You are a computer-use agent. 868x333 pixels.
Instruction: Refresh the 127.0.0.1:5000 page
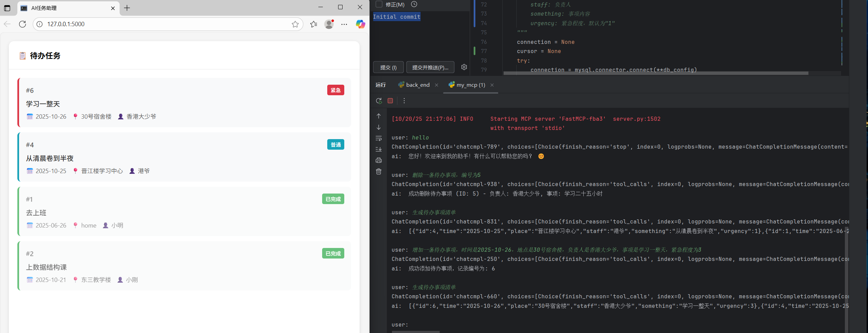(22, 24)
